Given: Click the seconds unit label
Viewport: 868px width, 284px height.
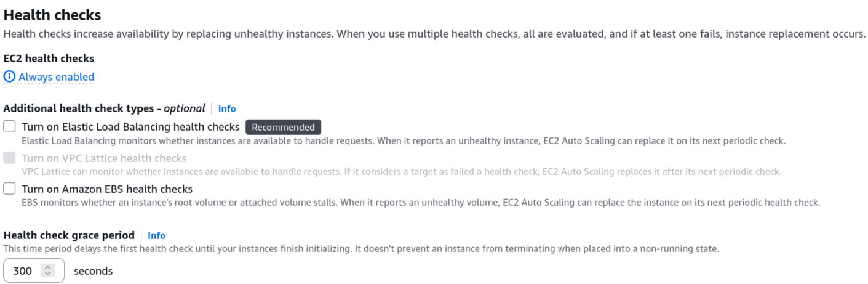Looking at the screenshot, I should (x=93, y=270).
